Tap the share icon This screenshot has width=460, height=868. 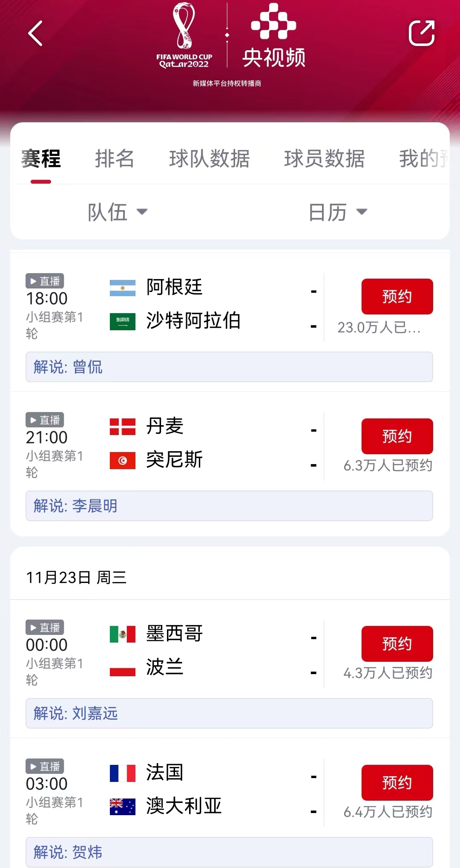tap(421, 33)
